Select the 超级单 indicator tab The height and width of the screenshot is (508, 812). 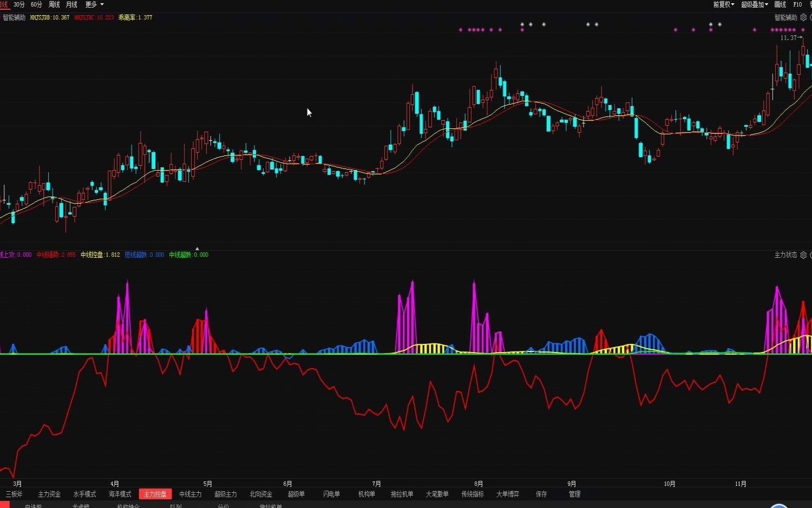pos(296,494)
